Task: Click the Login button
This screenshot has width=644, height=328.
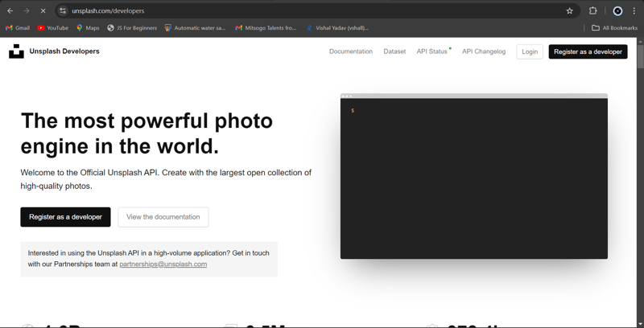Action: click(x=530, y=51)
